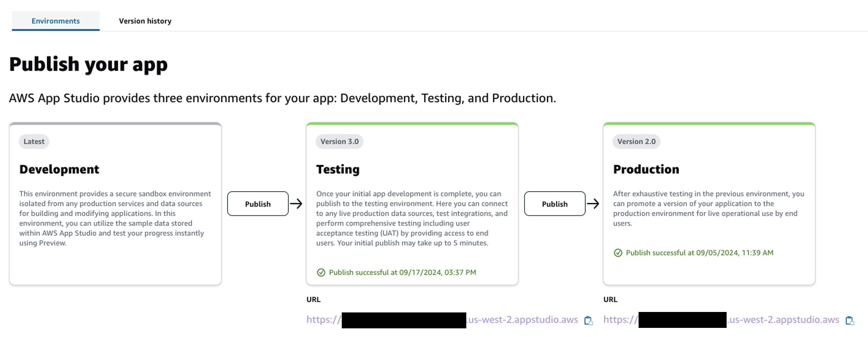This screenshot has height=341, width=868.
Task: Click the Version 3.0 badge
Action: 339,141
